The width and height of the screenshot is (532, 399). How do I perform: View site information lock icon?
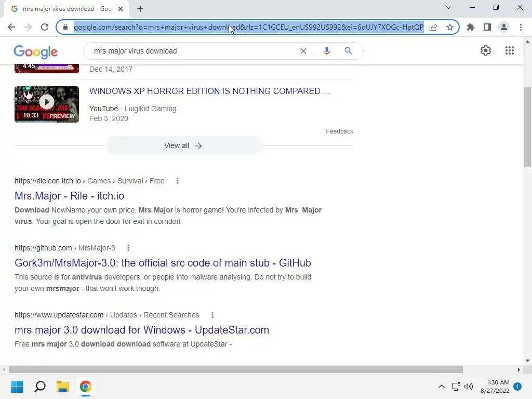coord(65,27)
